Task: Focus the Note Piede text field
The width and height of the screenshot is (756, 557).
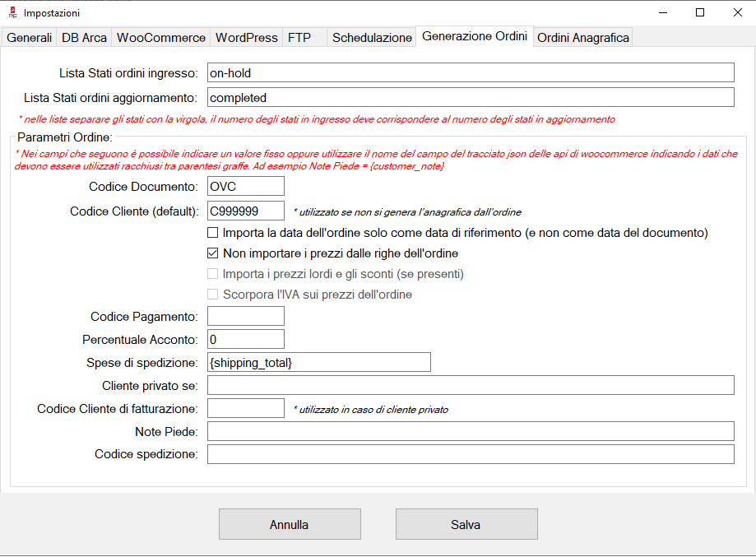Action: (x=470, y=431)
